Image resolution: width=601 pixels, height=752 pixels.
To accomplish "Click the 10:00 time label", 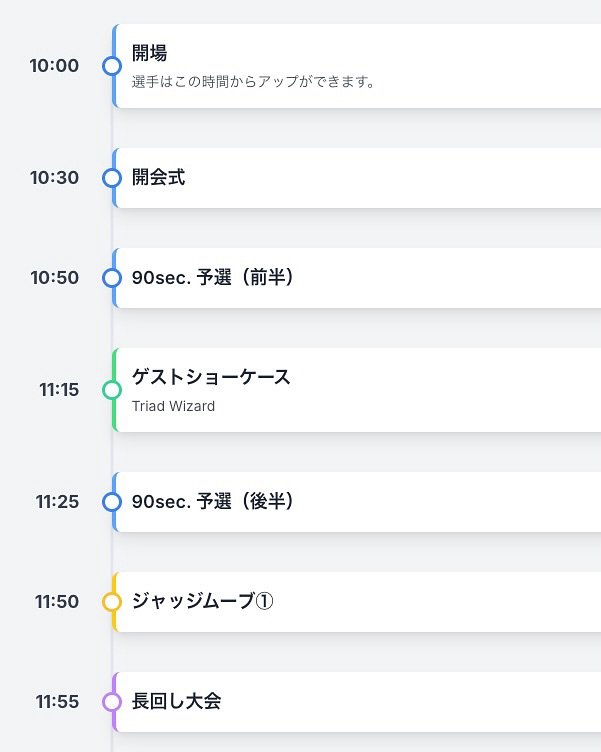I will click(x=54, y=66).
